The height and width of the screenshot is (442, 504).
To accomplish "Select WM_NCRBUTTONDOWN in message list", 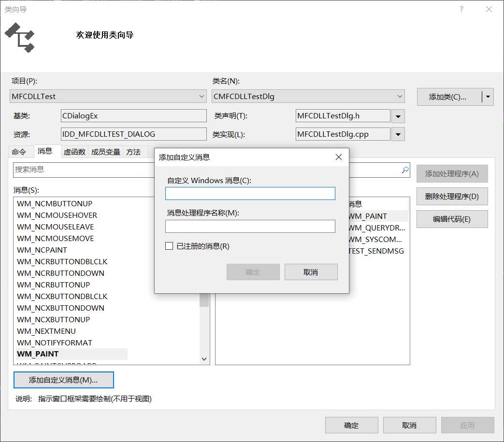I will [x=60, y=273].
